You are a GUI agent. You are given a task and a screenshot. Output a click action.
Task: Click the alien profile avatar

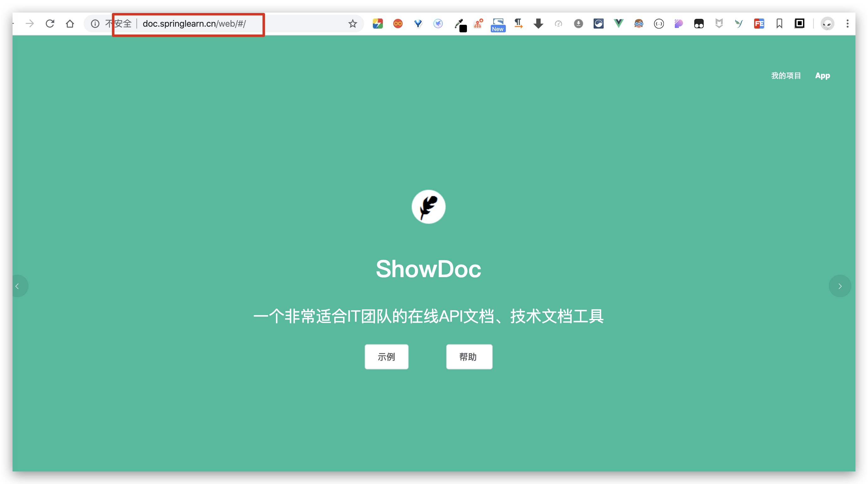pos(827,24)
